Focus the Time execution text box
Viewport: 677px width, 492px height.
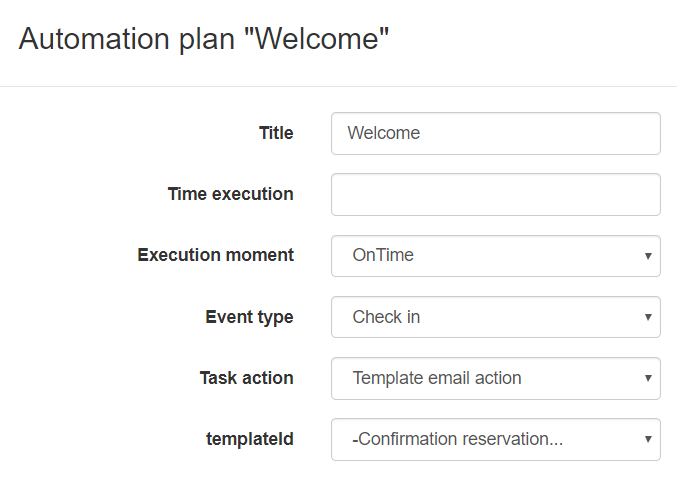tap(495, 194)
